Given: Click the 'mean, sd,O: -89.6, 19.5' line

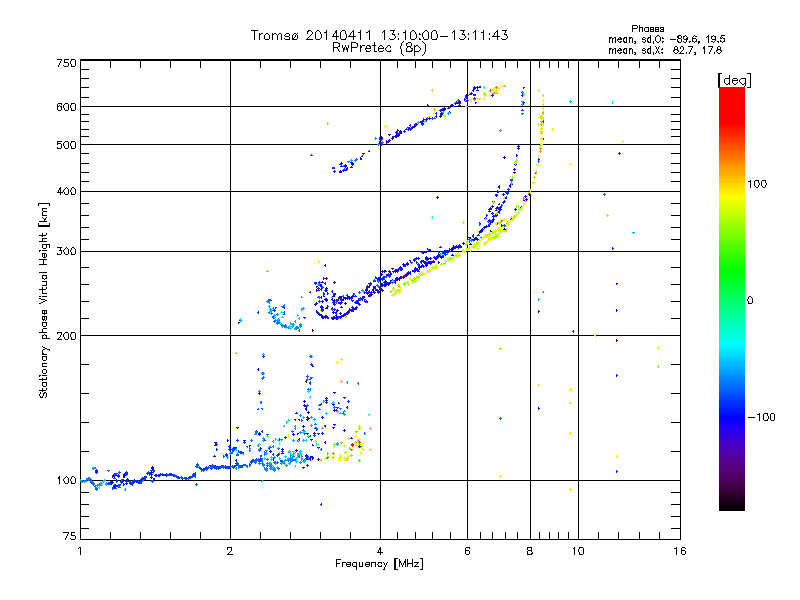Looking at the screenshot, I should pyautogui.click(x=666, y=39).
